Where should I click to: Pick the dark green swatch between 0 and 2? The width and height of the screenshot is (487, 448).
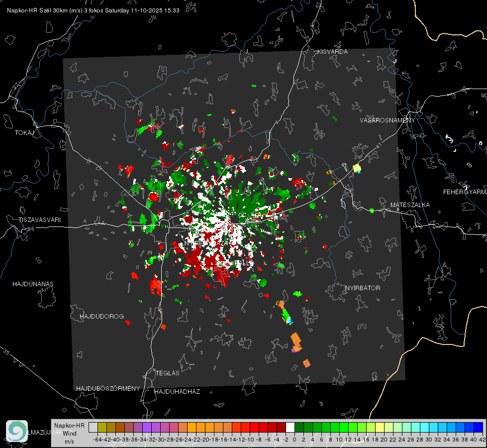point(299,427)
